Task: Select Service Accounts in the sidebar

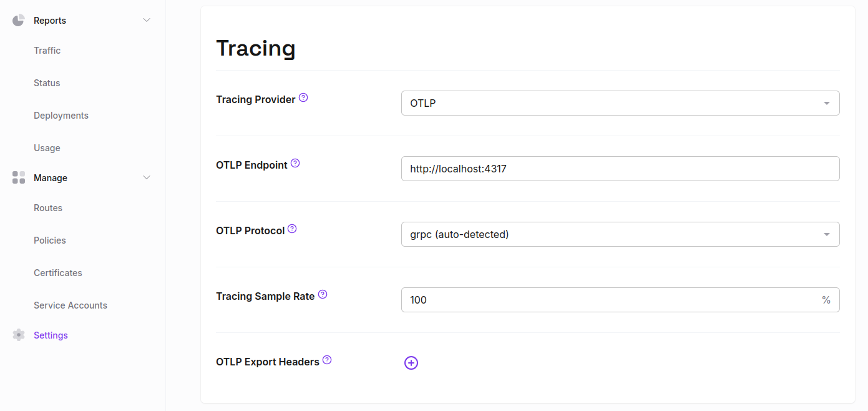Action: [70, 305]
